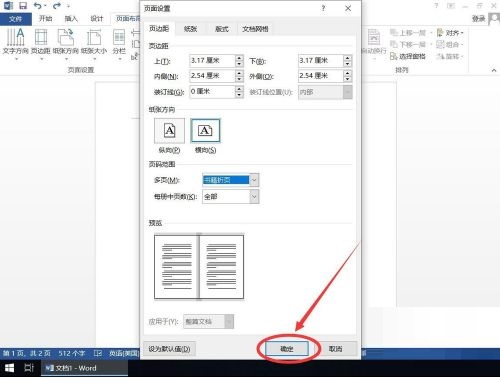Open the 文件 file menu tab
The image size is (500, 377).
coord(16,19)
